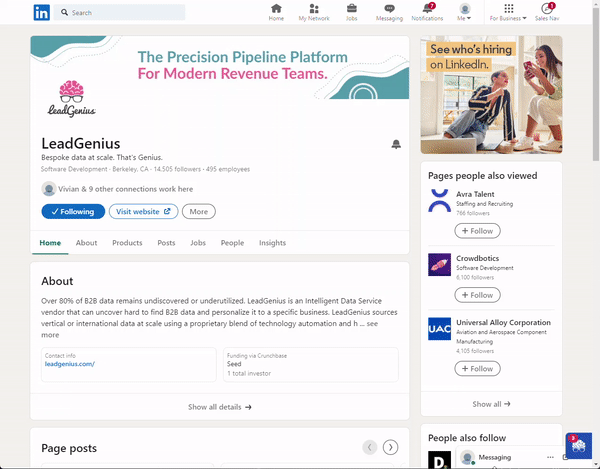This screenshot has height=469, width=600.
Task: Open the leadgenius.com/ contact link
Action: click(70, 364)
